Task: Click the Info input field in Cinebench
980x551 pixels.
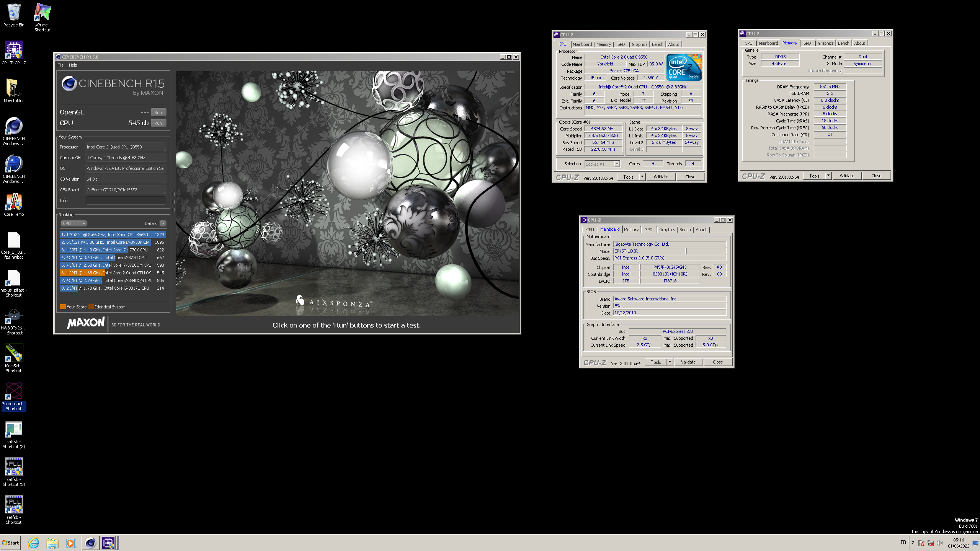Action: point(125,201)
